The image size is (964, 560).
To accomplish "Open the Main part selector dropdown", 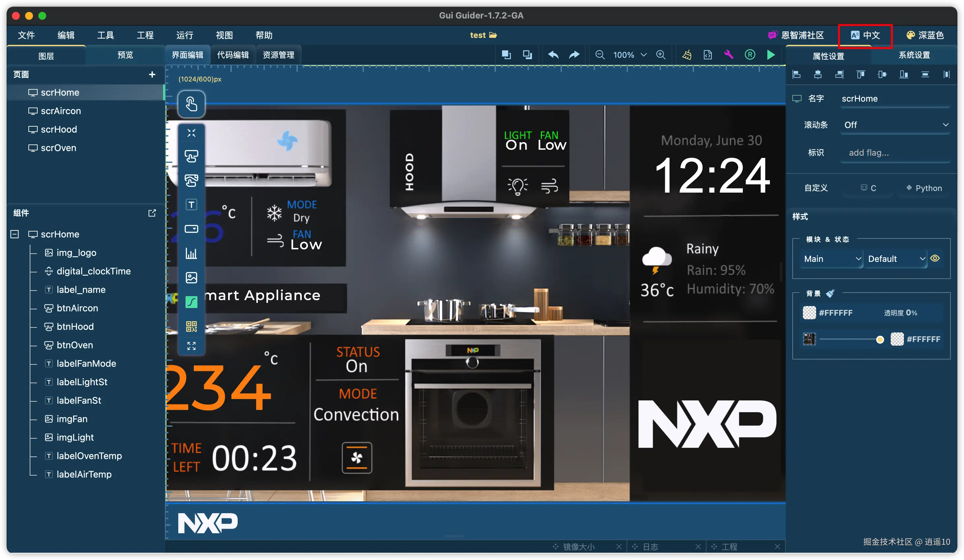I will (x=832, y=259).
